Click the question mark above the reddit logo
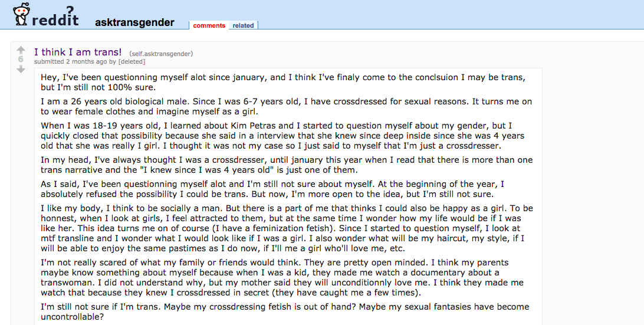644x325 pixels. pyautogui.click(x=70, y=9)
